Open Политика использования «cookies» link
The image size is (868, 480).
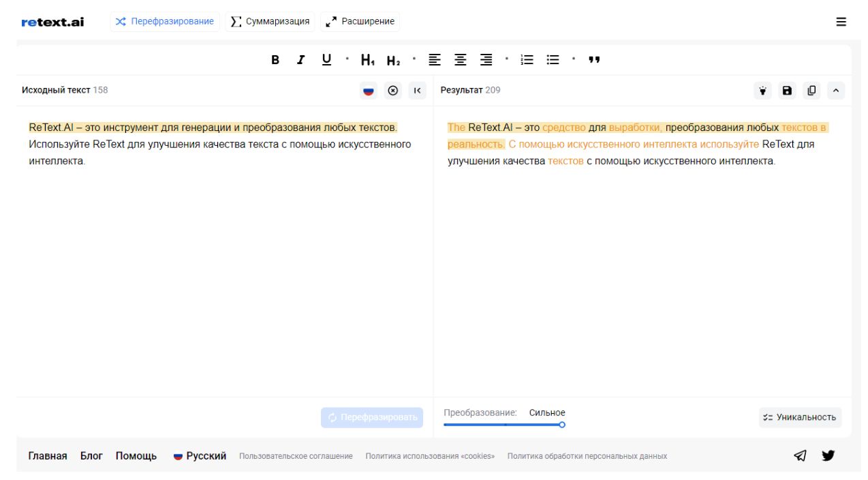pyautogui.click(x=430, y=456)
